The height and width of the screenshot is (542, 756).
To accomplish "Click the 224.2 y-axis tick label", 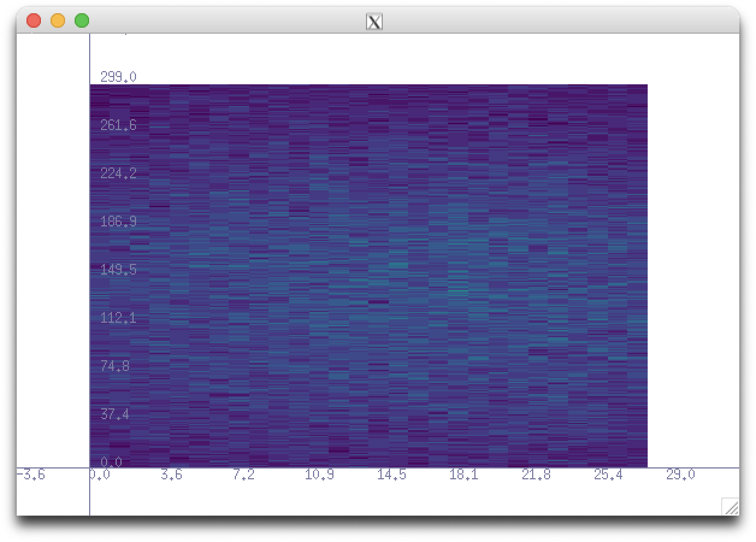I will (118, 173).
